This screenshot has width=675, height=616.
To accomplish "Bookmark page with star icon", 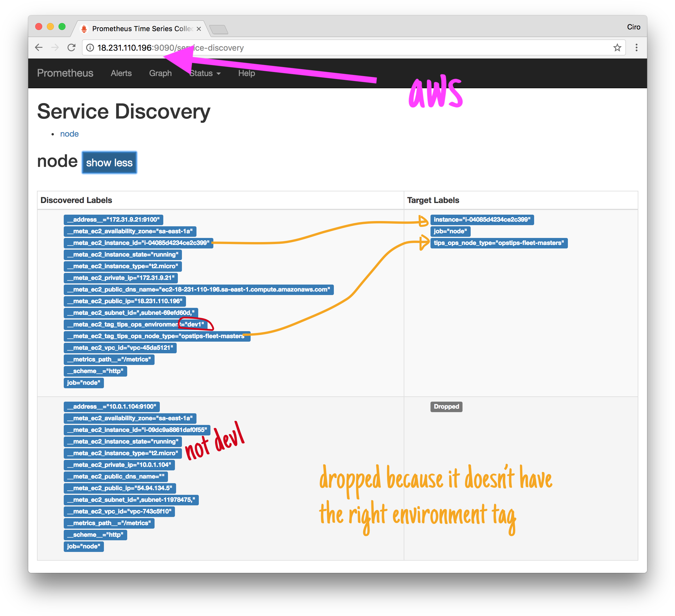I will point(617,47).
